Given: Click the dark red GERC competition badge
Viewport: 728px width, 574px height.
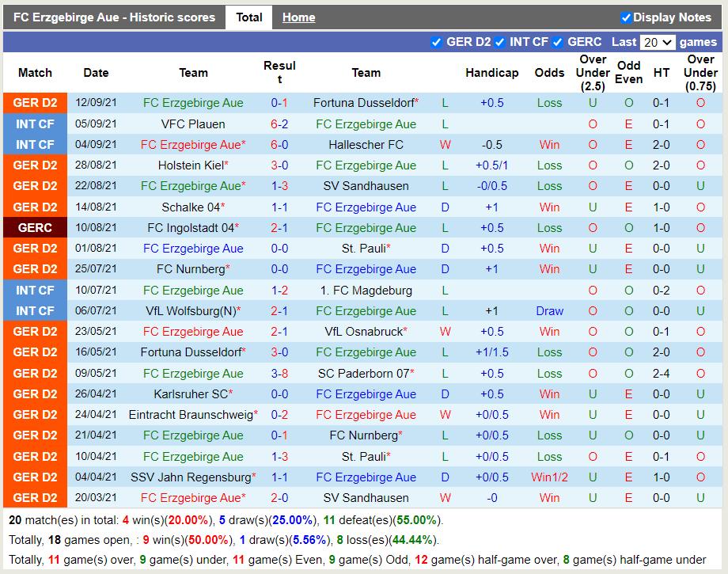Looking at the screenshot, I should pos(35,227).
